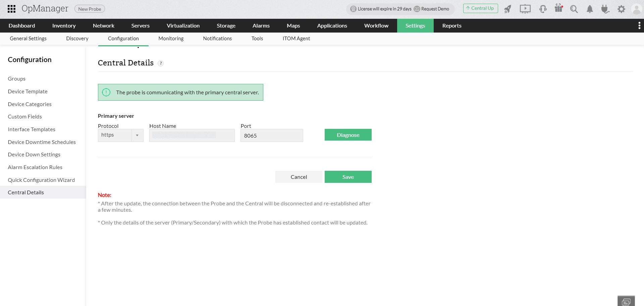Click the rocket quick-start icon

coord(508,9)
